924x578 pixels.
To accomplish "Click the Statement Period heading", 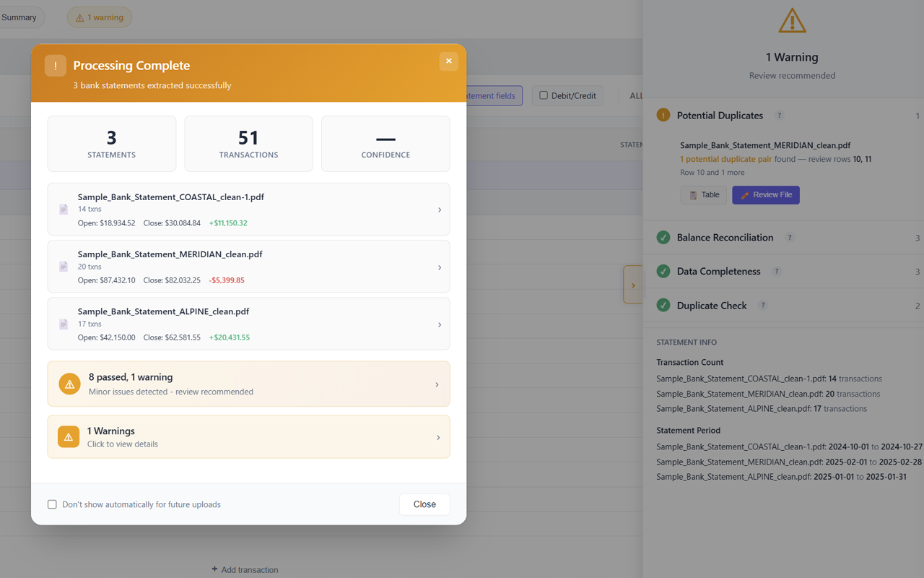I will [x=689, y=430].
